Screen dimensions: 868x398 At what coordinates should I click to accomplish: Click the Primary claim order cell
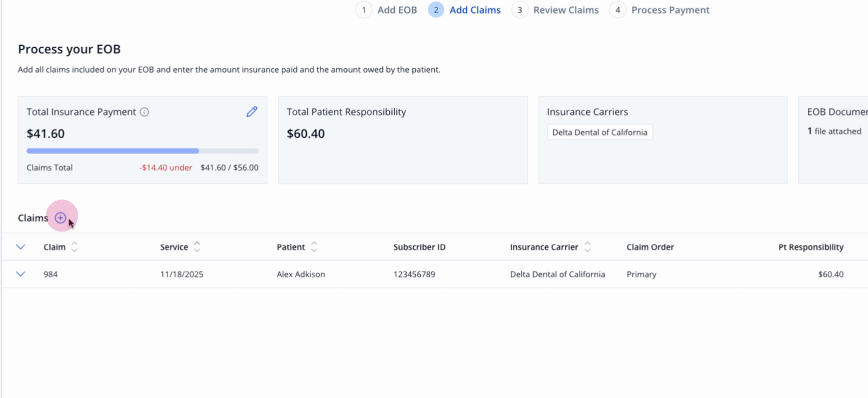[642, 274]
